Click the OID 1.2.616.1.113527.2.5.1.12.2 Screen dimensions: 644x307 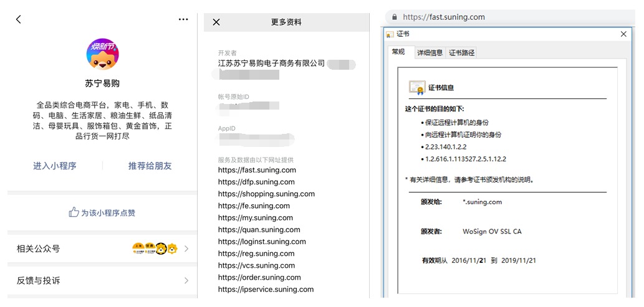pyautogui.click(x=465, y=159)
